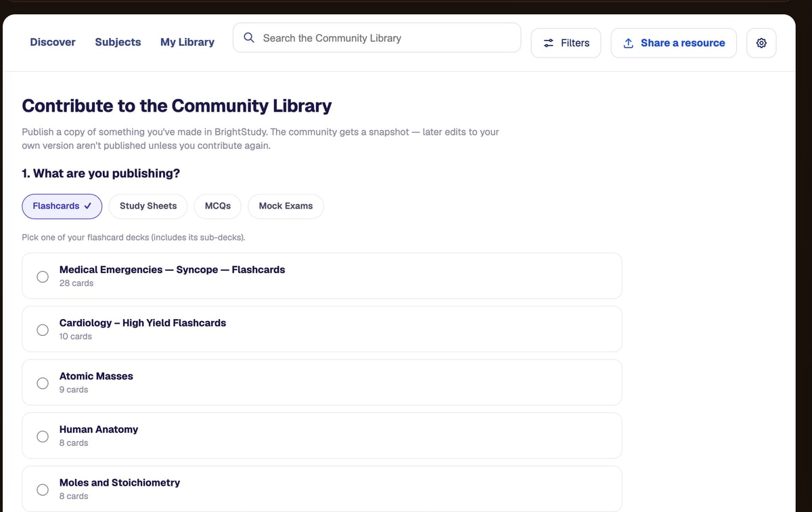Viewport: 812px width, 512px height.
Task: Select the Moles and Stoichiometry radio
Action: (x=43, y=490)
